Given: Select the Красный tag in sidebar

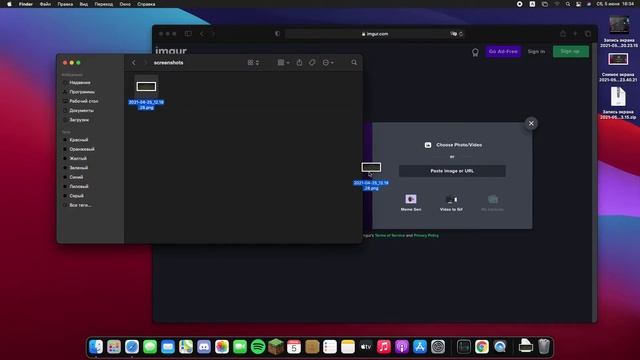Looking at the screenshot, I should (78, 140).
